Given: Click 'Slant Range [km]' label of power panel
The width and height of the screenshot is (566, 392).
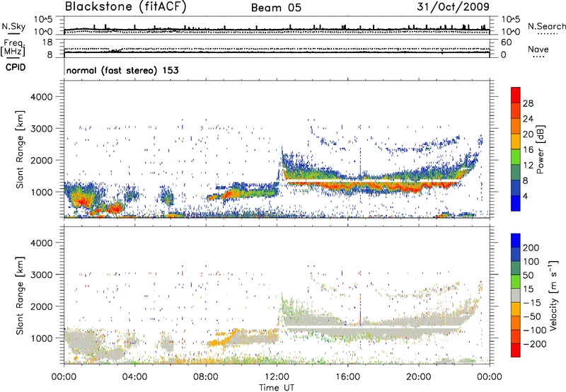Looking at the screenshot, I should point(20,150).
